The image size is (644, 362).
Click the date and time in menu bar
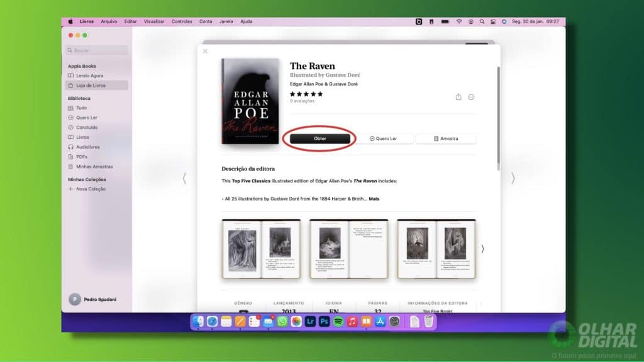[535, 21]
